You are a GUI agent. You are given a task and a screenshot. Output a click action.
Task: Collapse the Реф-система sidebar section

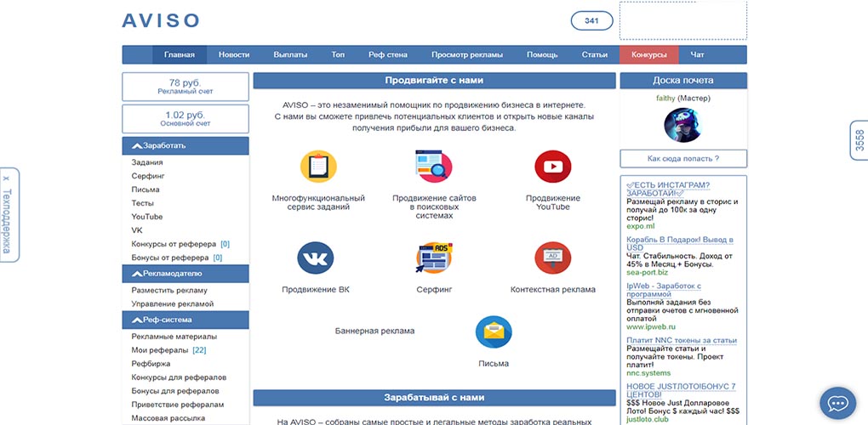tap(137, 320)
